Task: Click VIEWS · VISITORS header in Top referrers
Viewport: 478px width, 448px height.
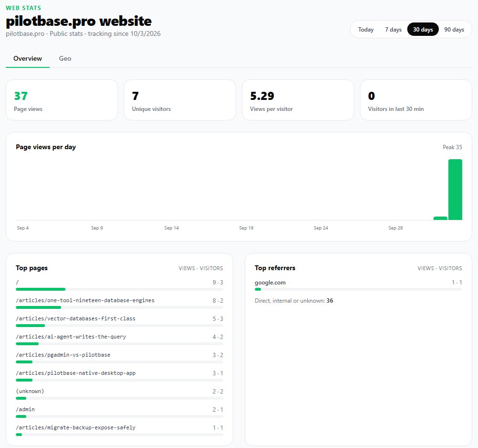Action: click(440, 268)
